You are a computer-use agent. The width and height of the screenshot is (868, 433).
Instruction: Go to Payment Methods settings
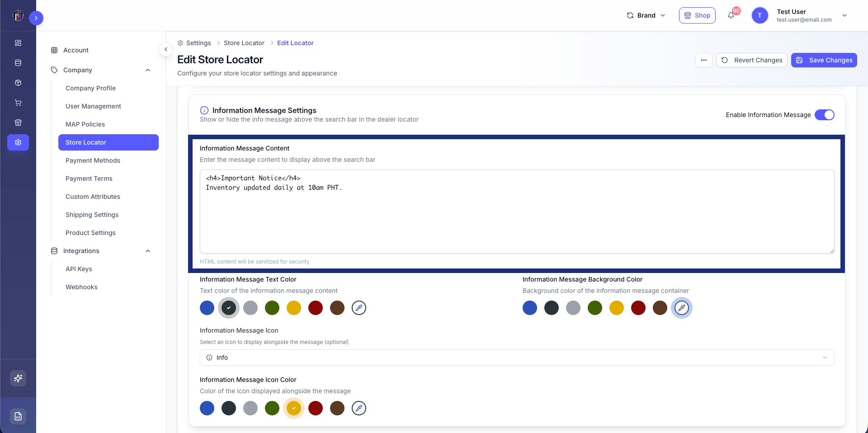pos(93,160)
